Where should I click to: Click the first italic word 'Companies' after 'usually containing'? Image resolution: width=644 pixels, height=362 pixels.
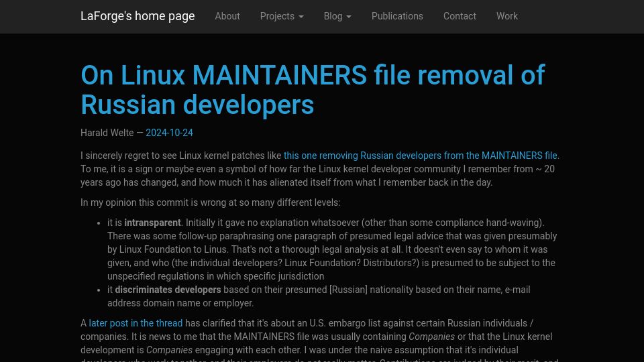pyautogui.click(x=431, y=337)
